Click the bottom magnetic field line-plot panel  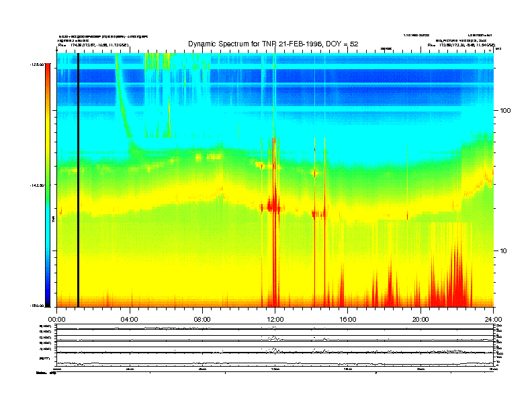275,361
